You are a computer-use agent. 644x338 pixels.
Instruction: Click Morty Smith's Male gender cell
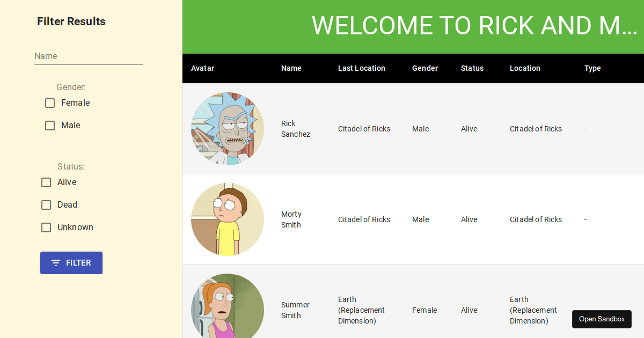pyautogui.click(x=421, y=219)
